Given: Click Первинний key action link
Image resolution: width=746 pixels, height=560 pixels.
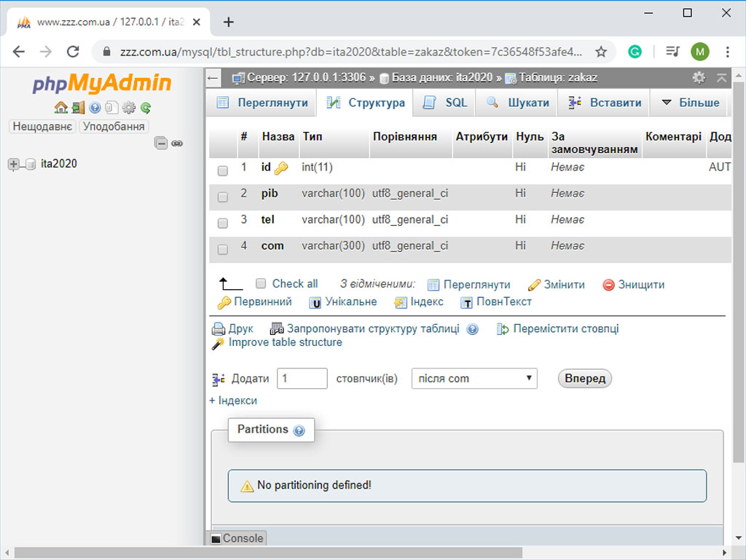Looking at the screenshot, I should tap(254, 302).
